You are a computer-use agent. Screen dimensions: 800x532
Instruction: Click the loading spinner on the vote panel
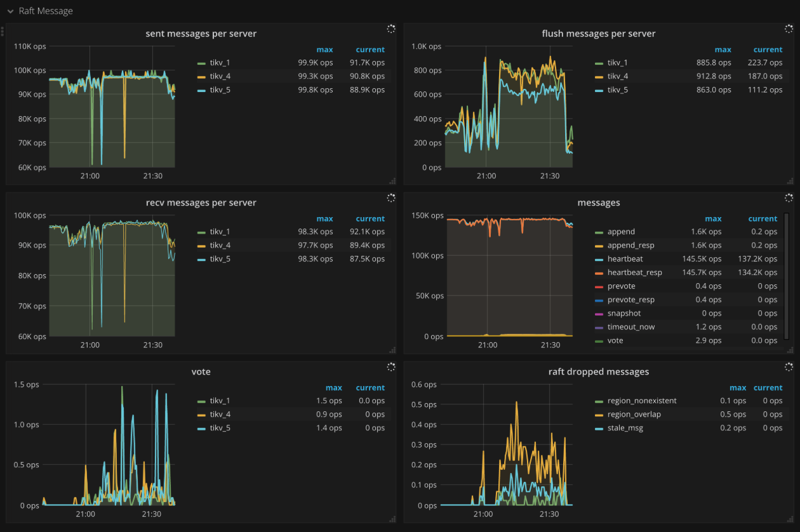point(390,366)
